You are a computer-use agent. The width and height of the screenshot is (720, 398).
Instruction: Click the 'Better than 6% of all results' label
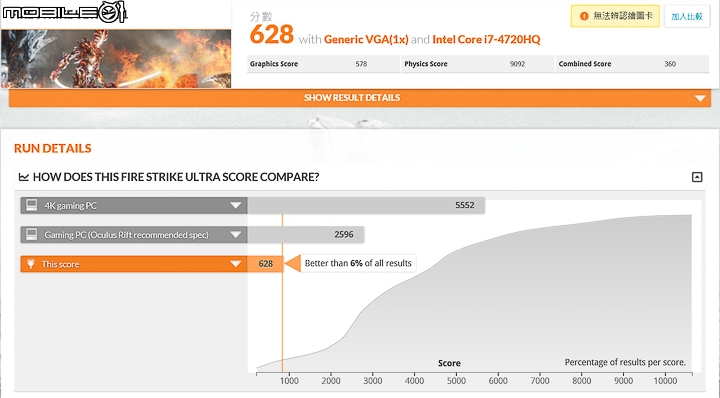pyautogui.click(x=358, y=263)
